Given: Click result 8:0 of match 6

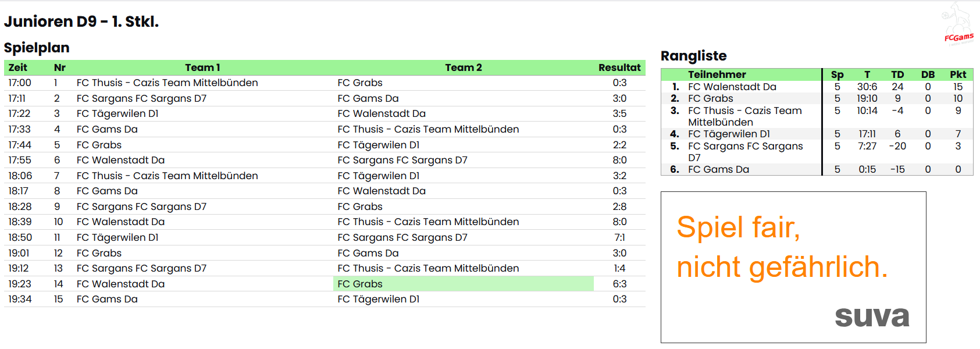Looking at the screenshot, I should pos(619,160).
